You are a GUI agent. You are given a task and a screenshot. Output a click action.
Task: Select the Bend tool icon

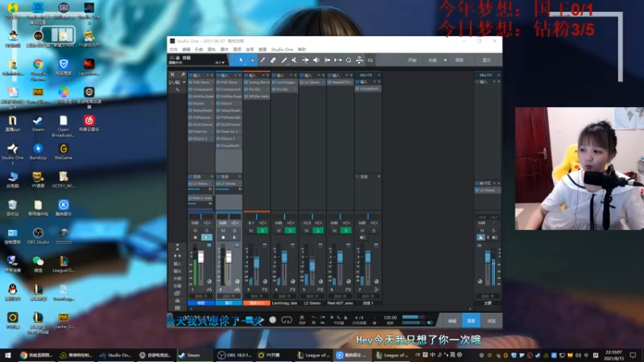306,60
